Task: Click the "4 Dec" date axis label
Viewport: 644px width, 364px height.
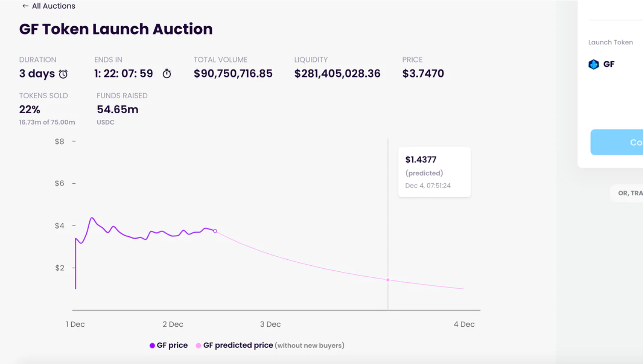Action: click(464, 325)
